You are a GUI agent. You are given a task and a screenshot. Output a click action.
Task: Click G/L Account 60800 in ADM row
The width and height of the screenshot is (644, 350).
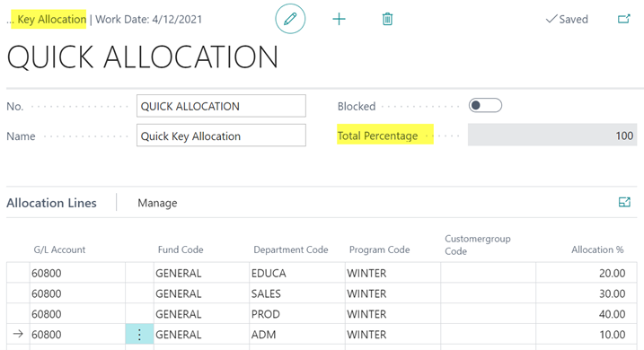[77, 335]
